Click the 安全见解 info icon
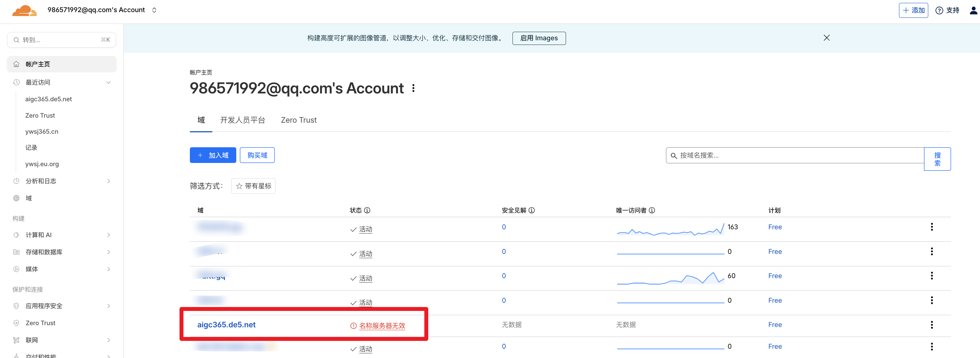This screenshot has height=358, width=980. tap(531, 210)
